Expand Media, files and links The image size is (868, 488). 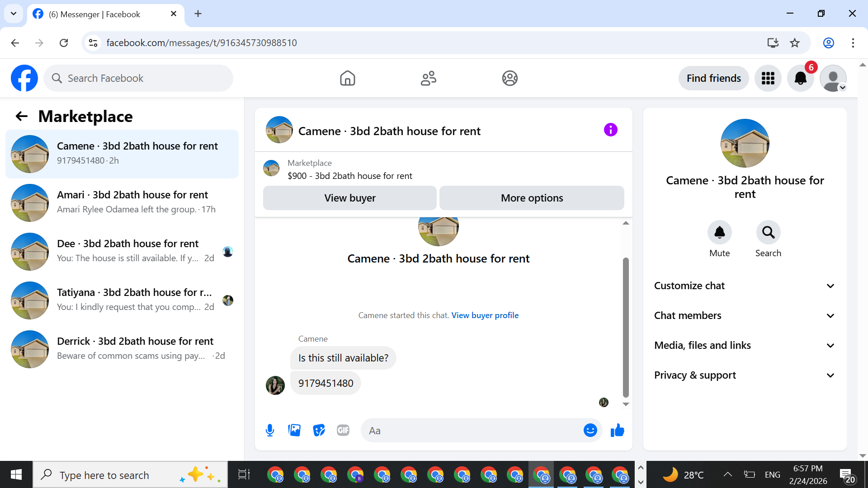pyautogui.click(x=744, y=345)
